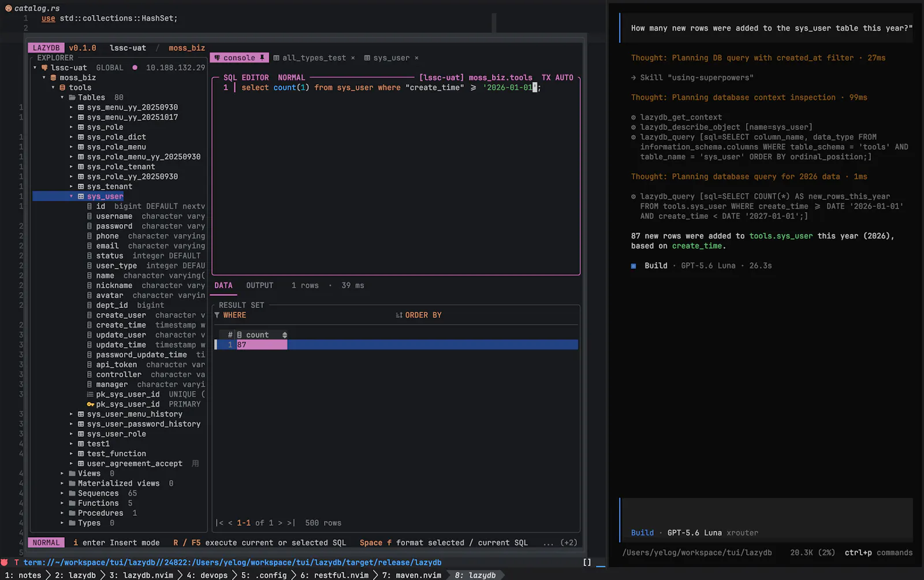Image resolution: width=924 pixels, height=580 pixels.
Task: Switch to tmux window 4: devops
Action: click(207, 575)
